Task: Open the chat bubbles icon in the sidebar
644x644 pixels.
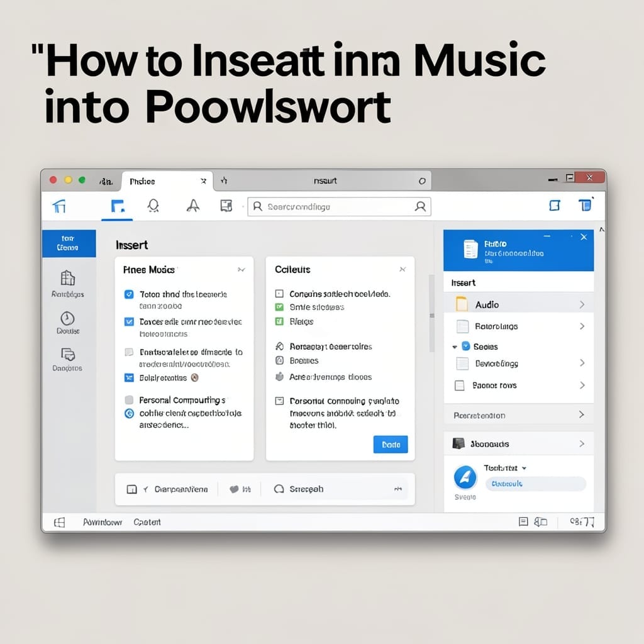Action: (68, 355)
